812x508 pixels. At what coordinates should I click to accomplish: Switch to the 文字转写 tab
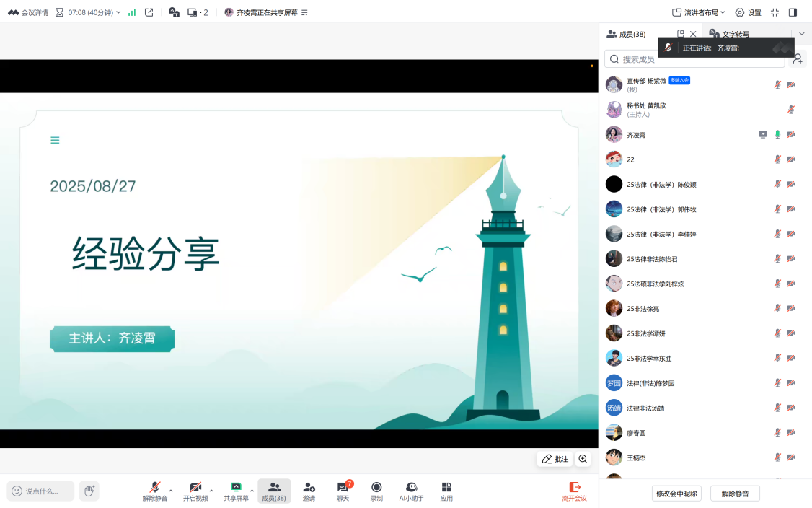pyautogui.click(x=734, y=34)
